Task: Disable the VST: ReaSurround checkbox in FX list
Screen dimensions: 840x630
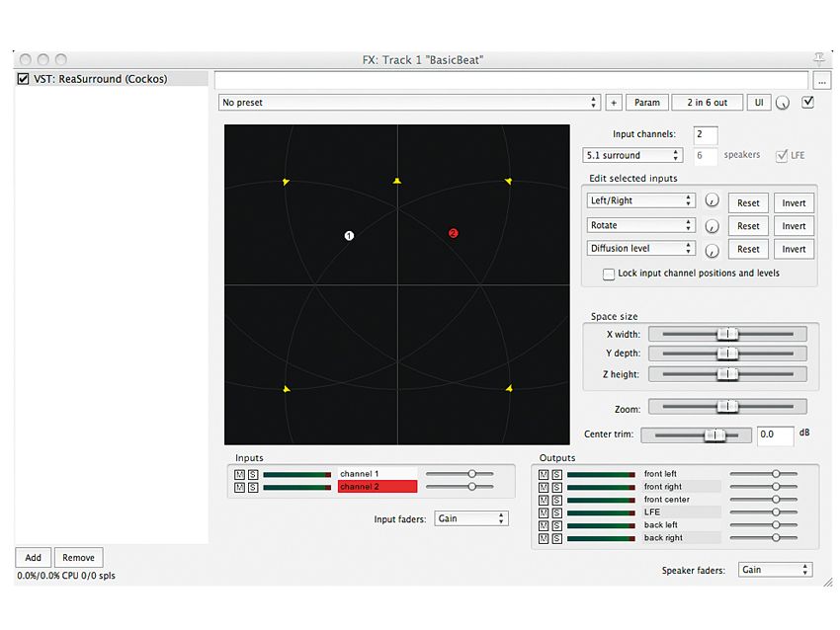Action: click(x=23, y=79)
